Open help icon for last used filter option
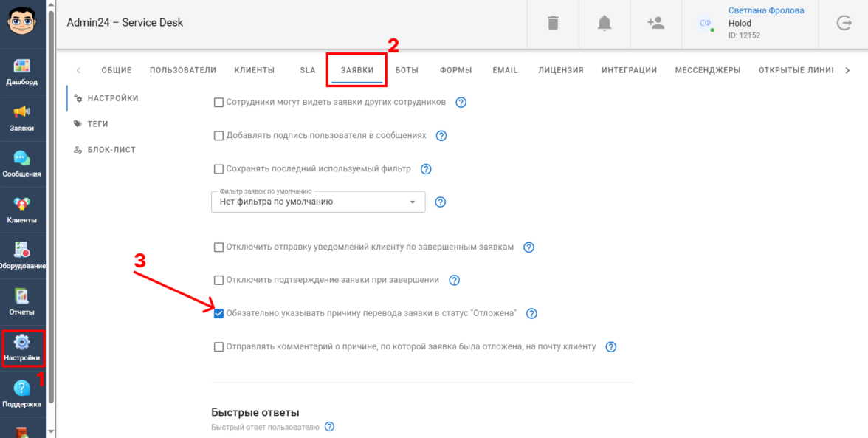The height and width of the screenshot is (438, 868). coord(426,169)
